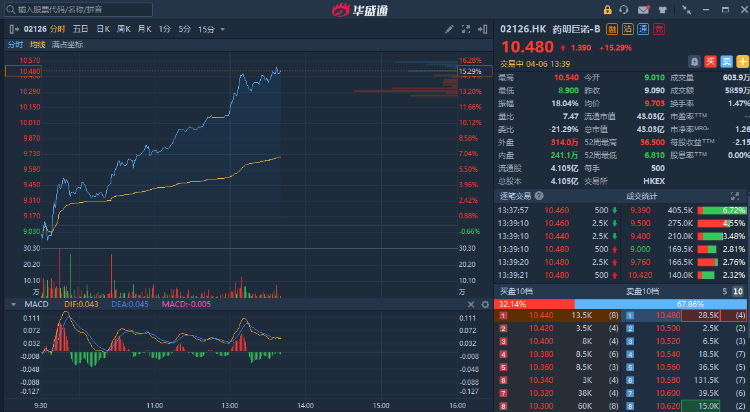Image resolution: width=750 pixels, height=412 pixels.
Task: Click the 买盘10档 header label
Action: [x=517, y=291]
